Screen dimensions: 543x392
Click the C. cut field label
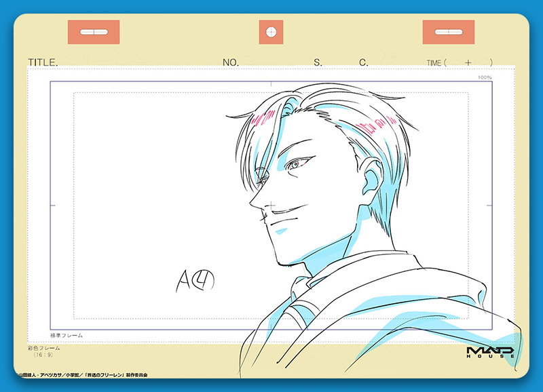[x=364, y=62]
